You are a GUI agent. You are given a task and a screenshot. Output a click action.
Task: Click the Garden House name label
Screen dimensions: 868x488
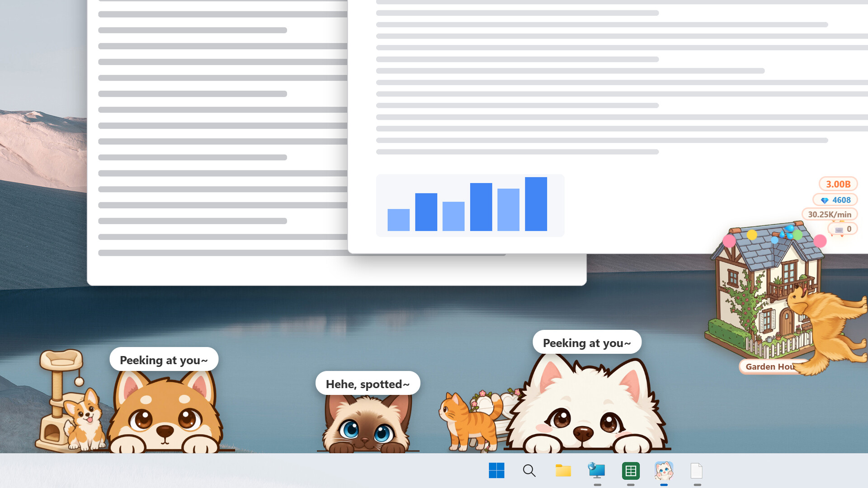pyautogui.click(x=770, y=366)
